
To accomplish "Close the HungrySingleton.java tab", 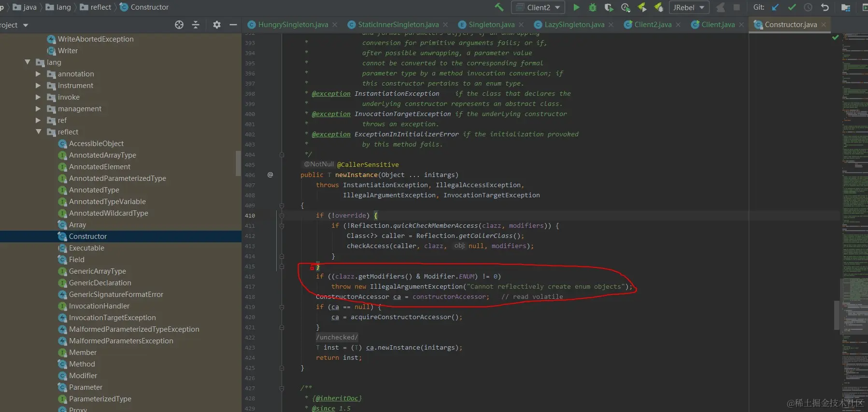I will 335,25.
